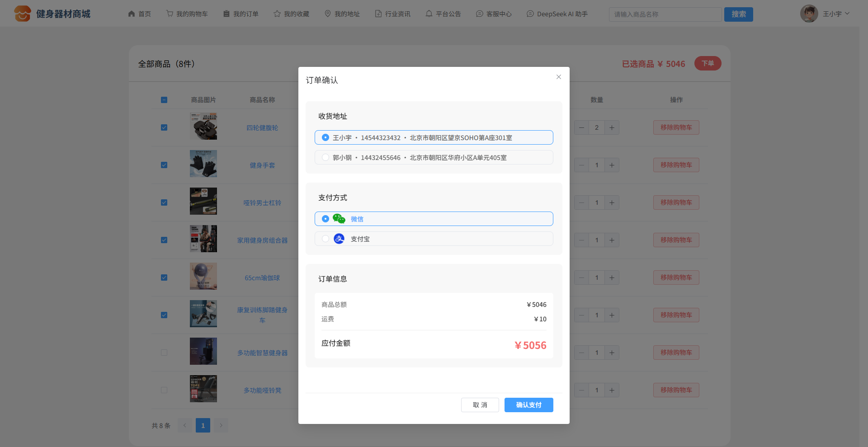Click the my favorites star icon
Image resolution: width=868 pixels, height=447 pixels.
(x=277, y=14)
